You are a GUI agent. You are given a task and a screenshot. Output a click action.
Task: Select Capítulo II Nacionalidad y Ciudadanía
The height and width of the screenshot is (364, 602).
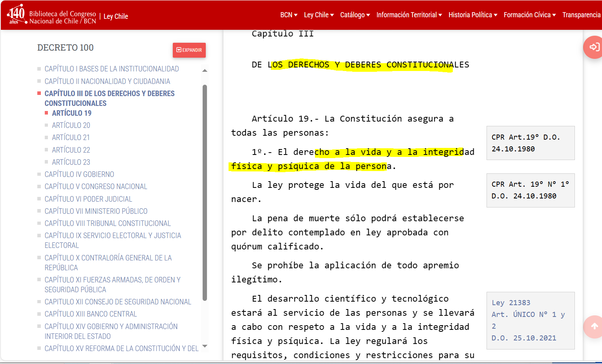pyautogui.click(x=107, y=81)
